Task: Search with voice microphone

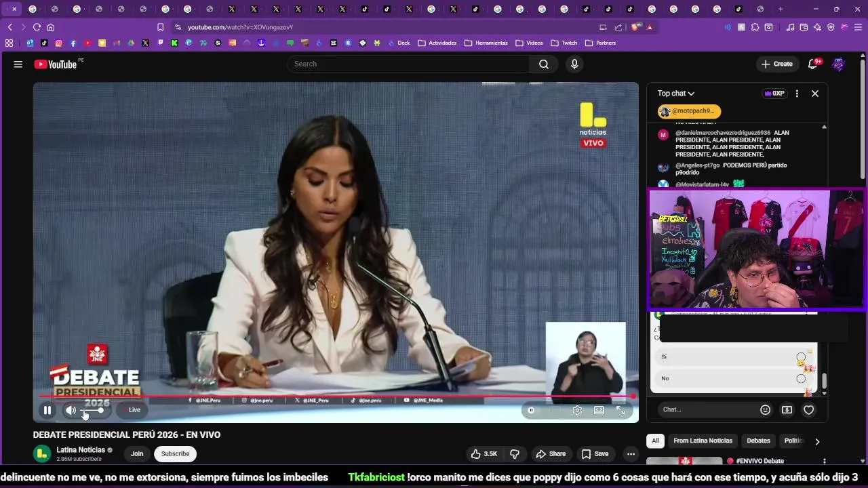Action: click(574, 64)
